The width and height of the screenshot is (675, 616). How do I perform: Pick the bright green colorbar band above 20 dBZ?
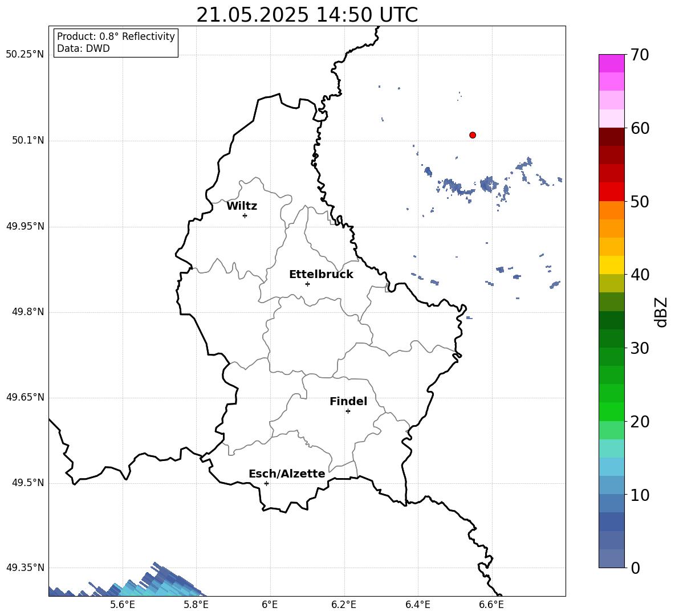(611, 411)
